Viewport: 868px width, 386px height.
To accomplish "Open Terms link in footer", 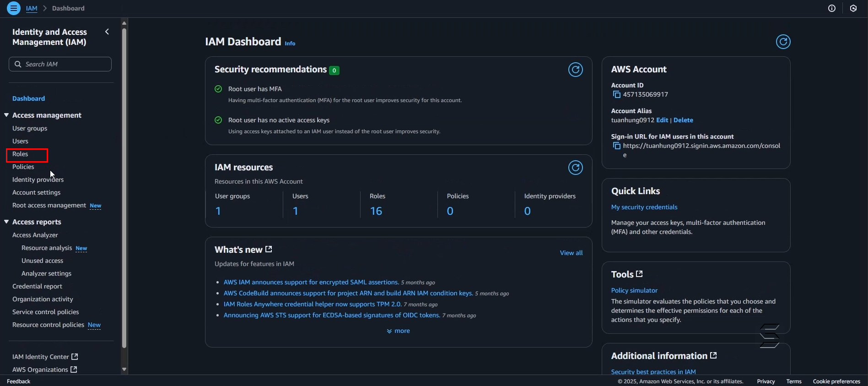I will pyautogui.click(x=794, y=381).
